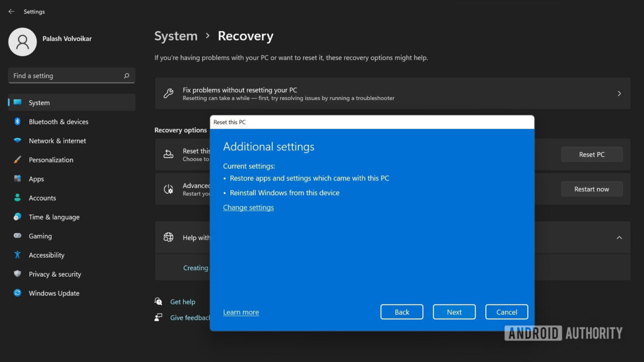644x362 pixels.
Task: Click the back arrow beside Settings
Action: tap(11, 11)
